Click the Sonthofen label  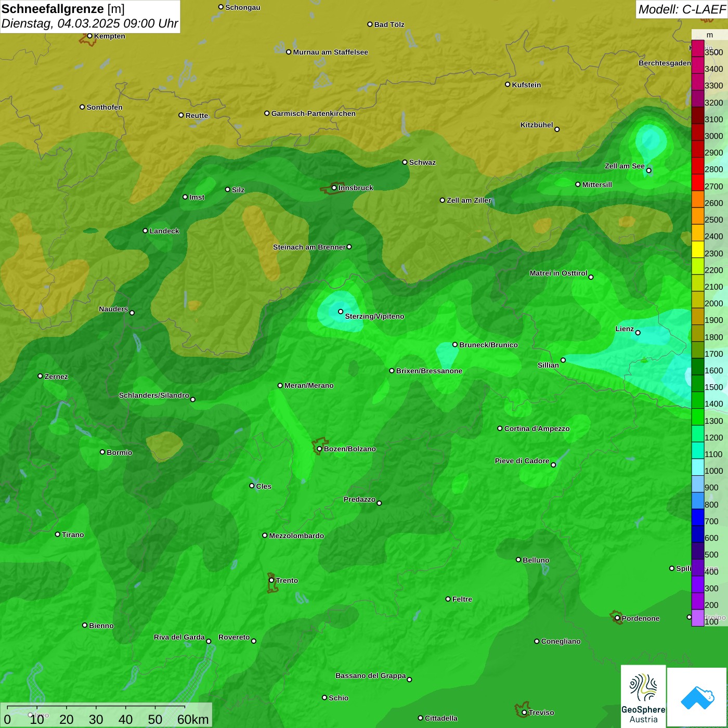[x=105, y=107]
